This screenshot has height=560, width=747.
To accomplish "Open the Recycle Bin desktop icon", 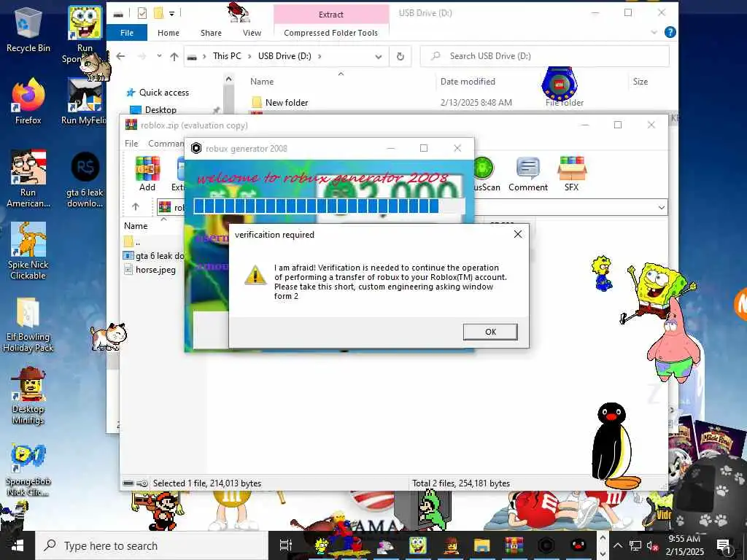I will [28, 29].
